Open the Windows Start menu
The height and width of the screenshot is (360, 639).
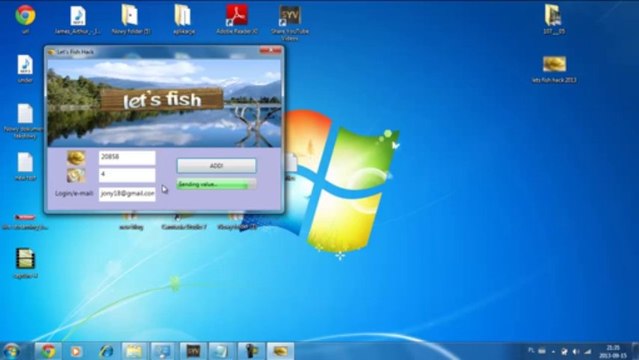[x=11, y=351]
